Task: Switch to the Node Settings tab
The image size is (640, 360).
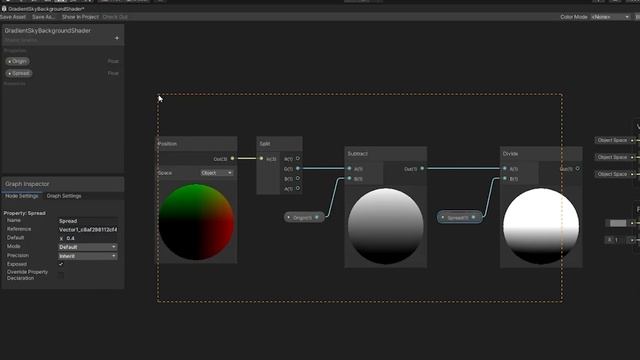Action: tap(22, 196)
